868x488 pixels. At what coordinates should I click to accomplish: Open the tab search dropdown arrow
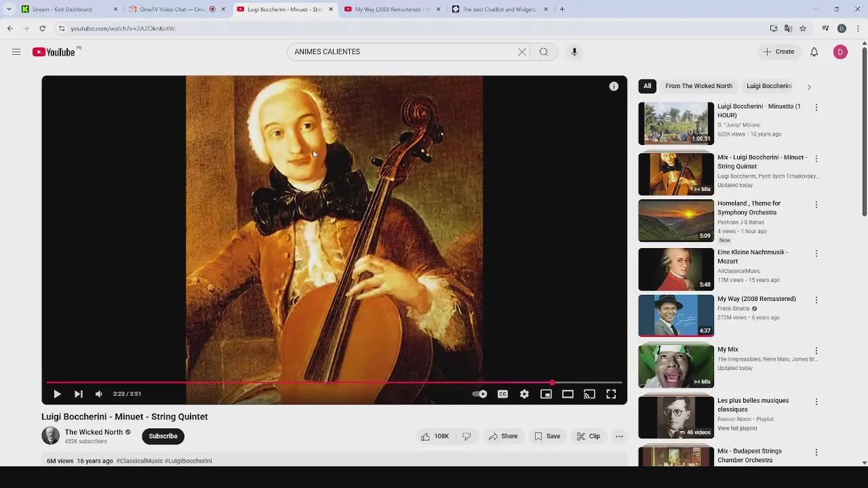[9, 9]
